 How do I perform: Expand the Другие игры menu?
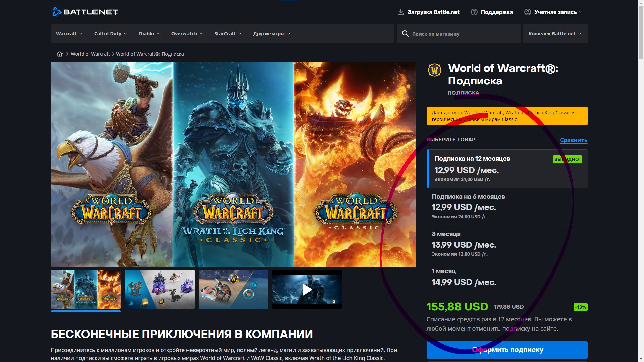[x=272, y=34]
